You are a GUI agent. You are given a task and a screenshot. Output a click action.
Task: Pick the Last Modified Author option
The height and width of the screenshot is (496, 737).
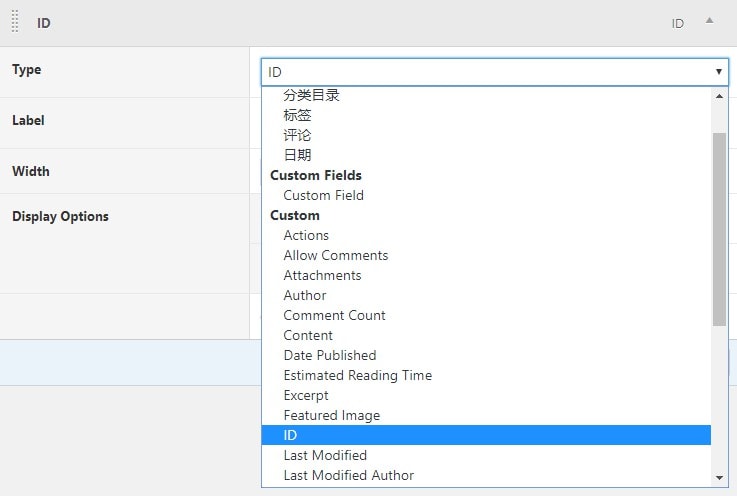tap(348, 475)
